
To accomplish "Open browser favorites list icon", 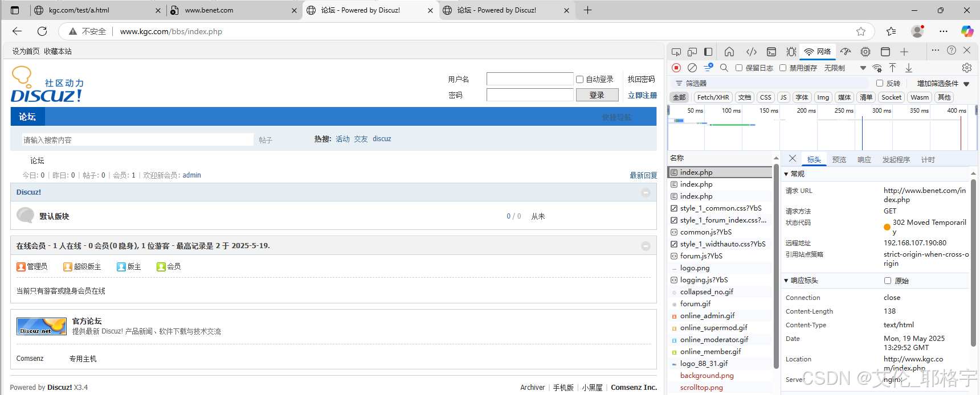I will pyautogui.click(x=891, y=31).
